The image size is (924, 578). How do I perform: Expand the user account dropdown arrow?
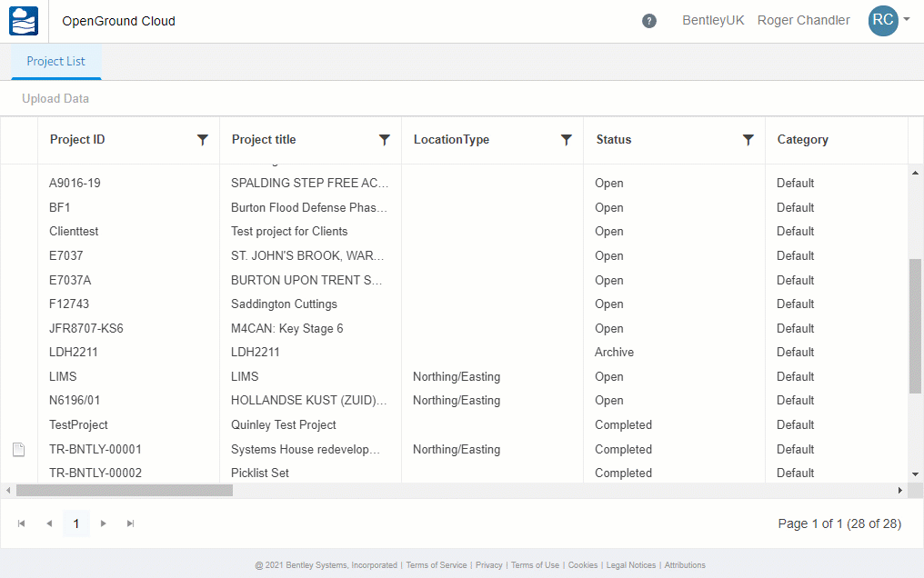click(907, 19)
